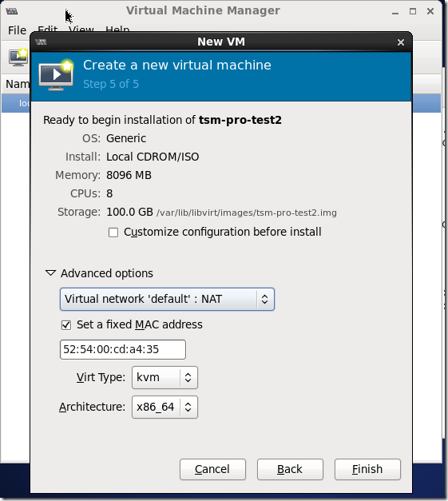Close the Virtual Machine Manager window

[x=430, y=11]
